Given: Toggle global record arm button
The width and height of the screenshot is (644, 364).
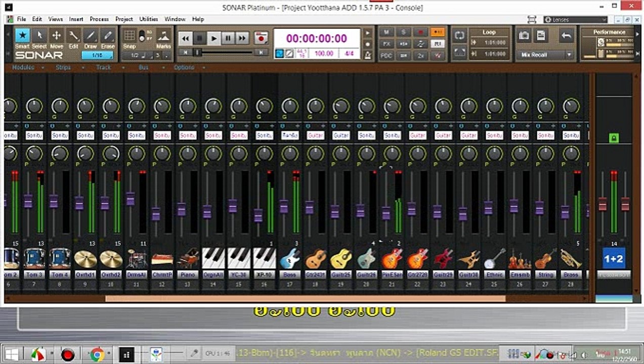Looking at the screenshot, I should (x=420, y=32).
